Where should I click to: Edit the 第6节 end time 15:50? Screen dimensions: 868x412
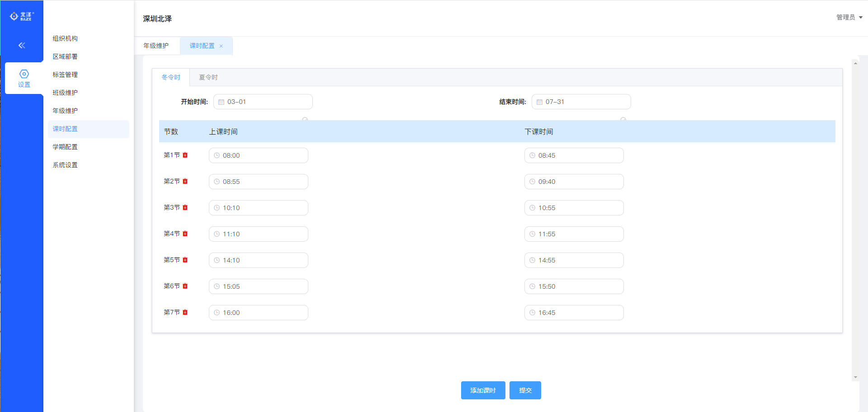coord(574,286)
